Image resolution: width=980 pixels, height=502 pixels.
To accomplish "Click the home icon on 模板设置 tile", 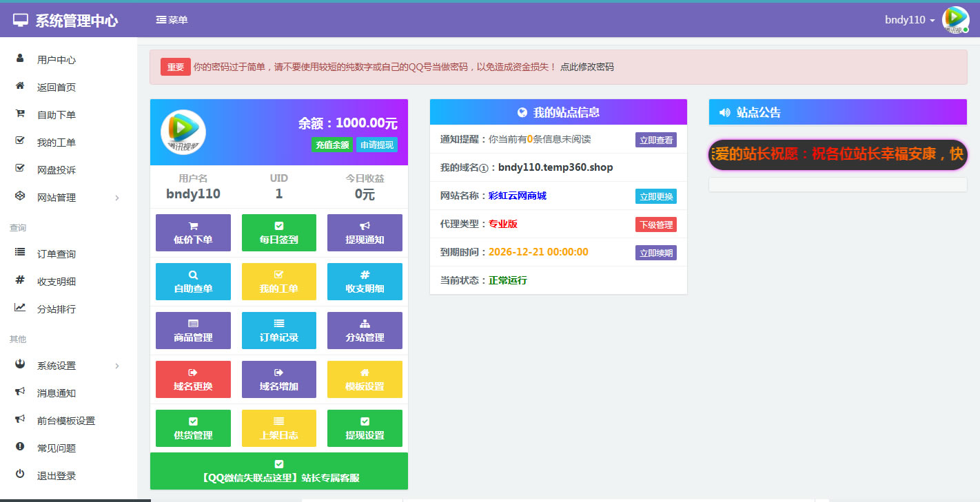I will (x=365, y=373).
